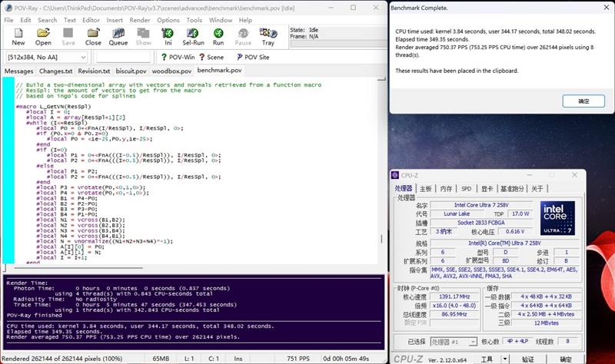Select the 内存 tab in CPU-Z
Viewport: 615px width, 364px height.
point(447,188)
